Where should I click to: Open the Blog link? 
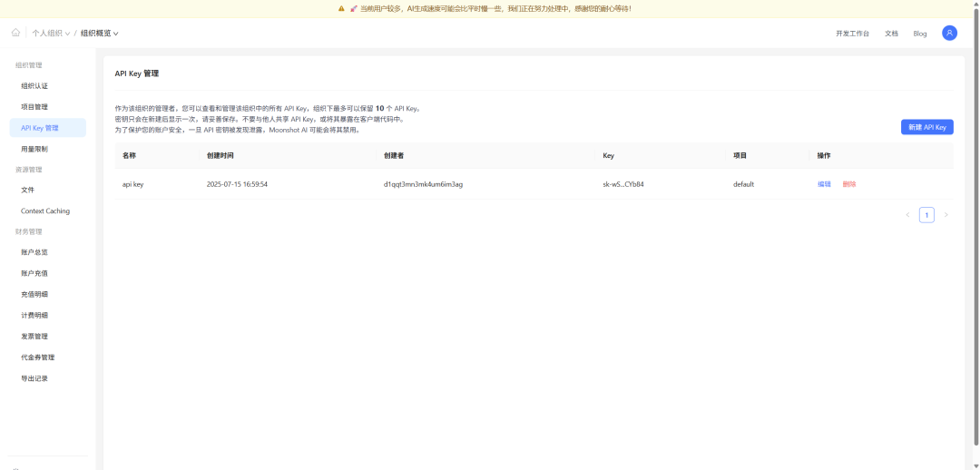[920, 34]
